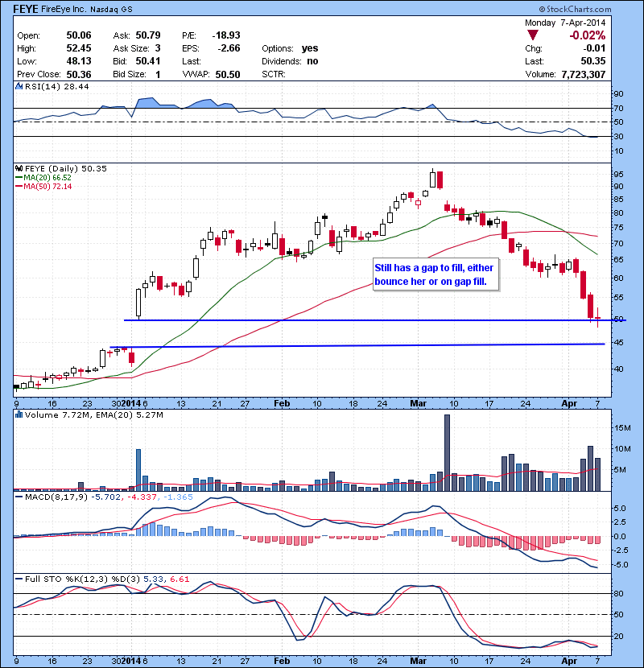Click the blue MACD legend line marker

coord(19,497)
